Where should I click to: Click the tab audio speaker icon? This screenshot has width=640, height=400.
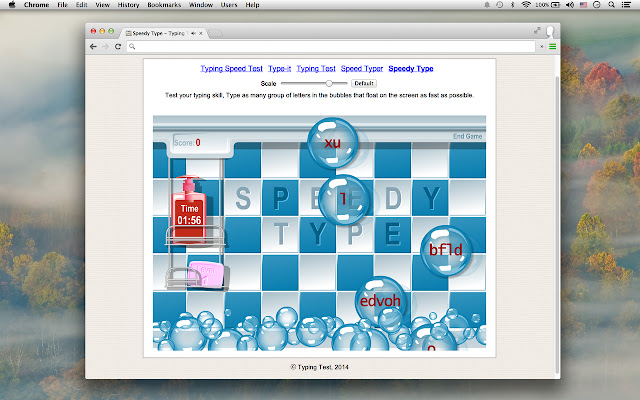pos(193,33)
